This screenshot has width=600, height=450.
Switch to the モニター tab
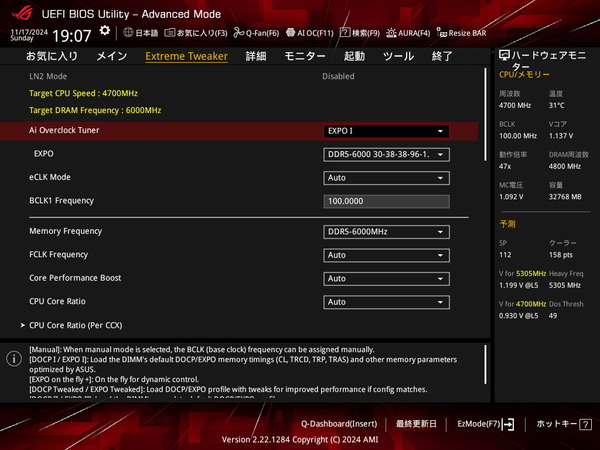point(305,56)
